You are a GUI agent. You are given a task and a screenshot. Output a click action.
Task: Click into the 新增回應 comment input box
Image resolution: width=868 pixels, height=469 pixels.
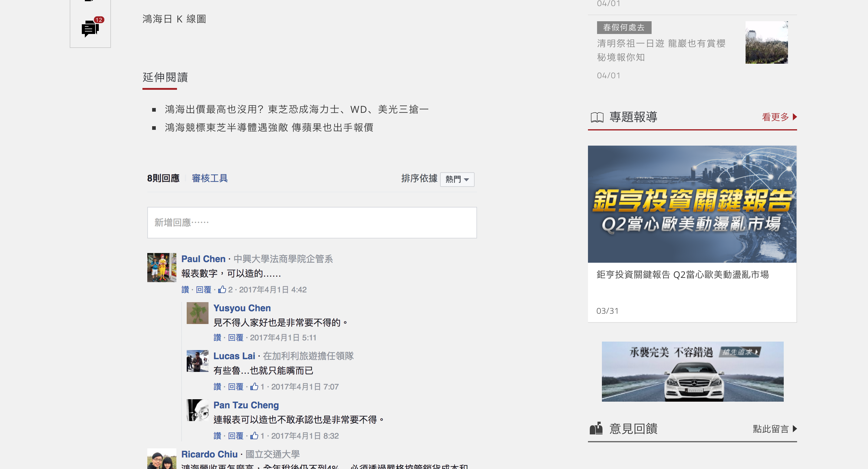coord(312,223)
